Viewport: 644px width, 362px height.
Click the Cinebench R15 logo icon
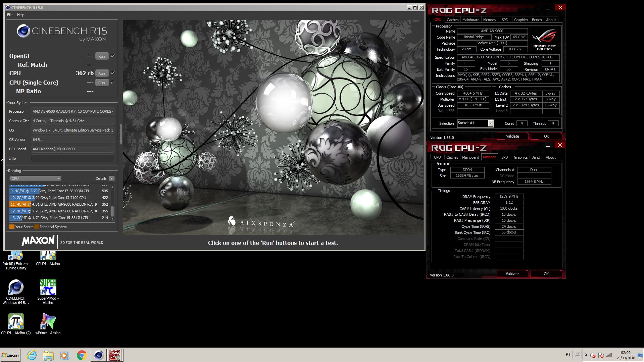(23, 31)
